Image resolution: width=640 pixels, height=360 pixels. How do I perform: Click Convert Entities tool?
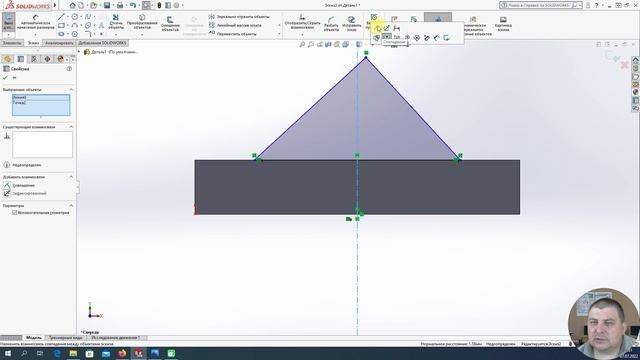tap(142, 22)
